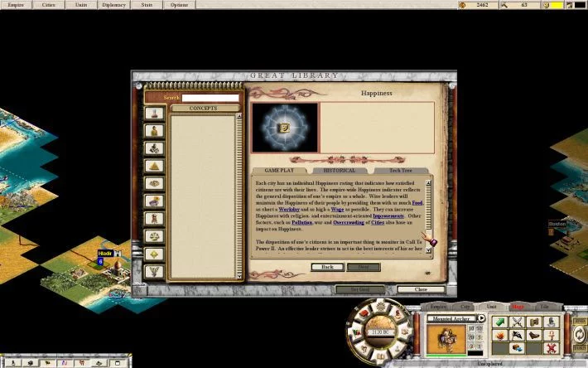Open the red Msgs tab in control panel

coord(518,307)
